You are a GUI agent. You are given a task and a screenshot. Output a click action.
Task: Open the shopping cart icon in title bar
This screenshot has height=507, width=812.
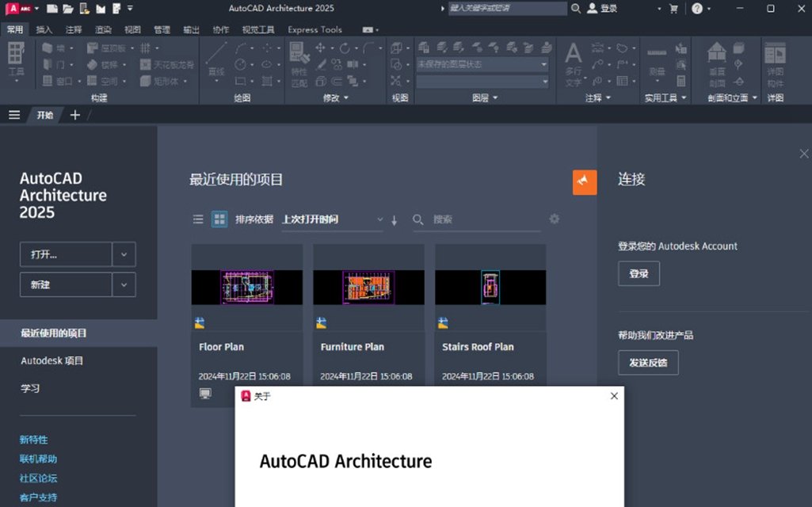[673, 8]
